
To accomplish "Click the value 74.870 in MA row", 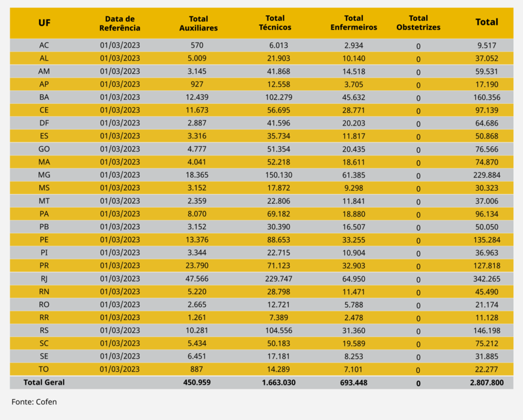I will [x=486, y=162].
